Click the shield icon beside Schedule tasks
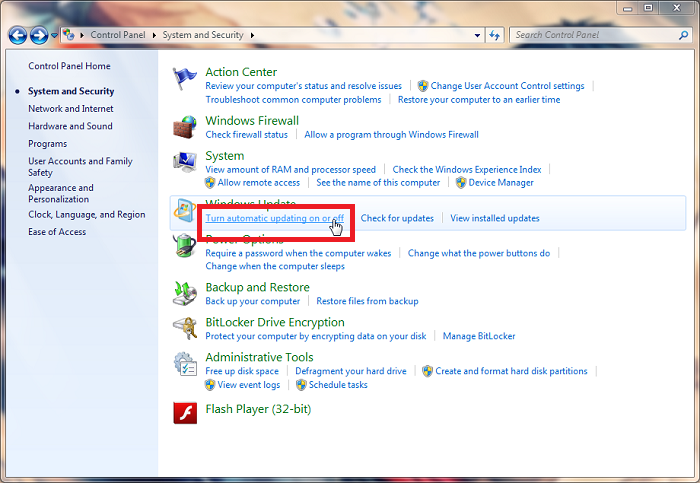 [x=301, y=385]
